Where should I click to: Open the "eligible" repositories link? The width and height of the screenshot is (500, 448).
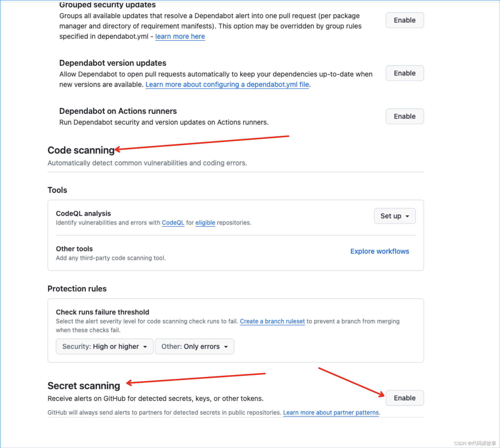[205, 223]
